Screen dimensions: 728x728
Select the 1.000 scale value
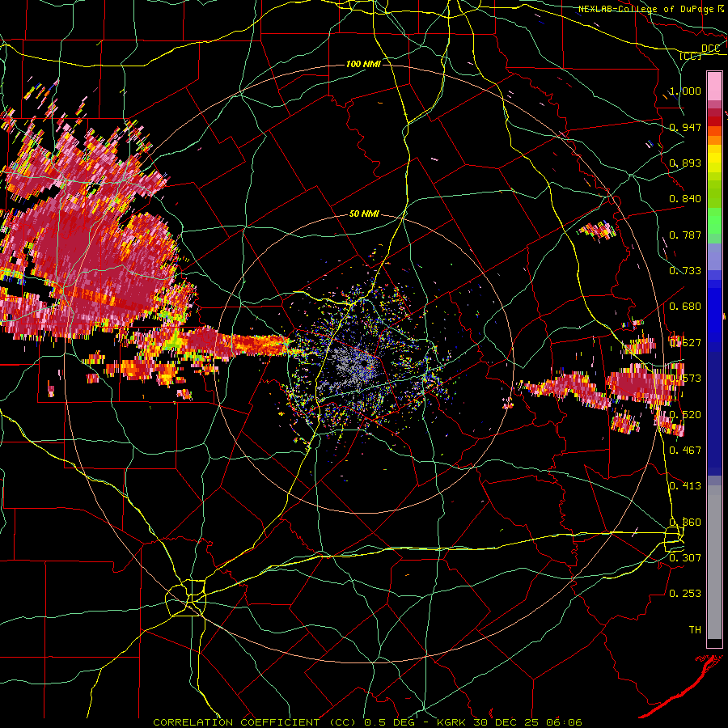tap(685, 91)
